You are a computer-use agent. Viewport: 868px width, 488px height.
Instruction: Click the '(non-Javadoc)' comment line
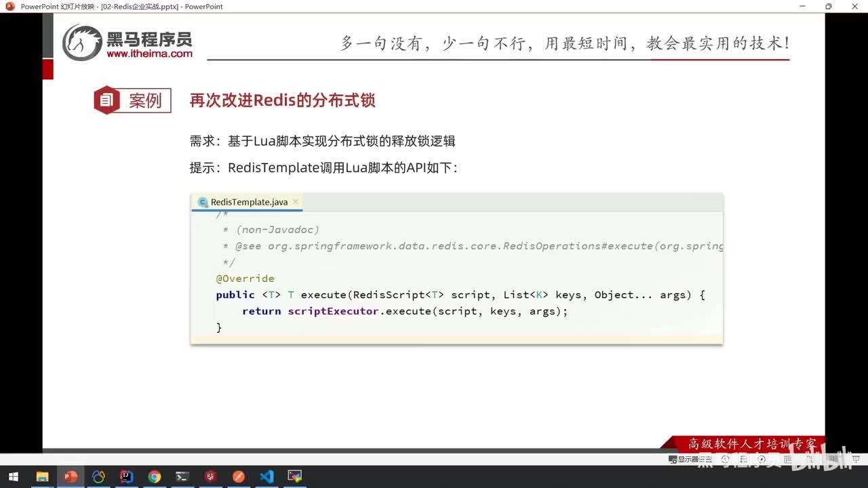click(271, 230)
